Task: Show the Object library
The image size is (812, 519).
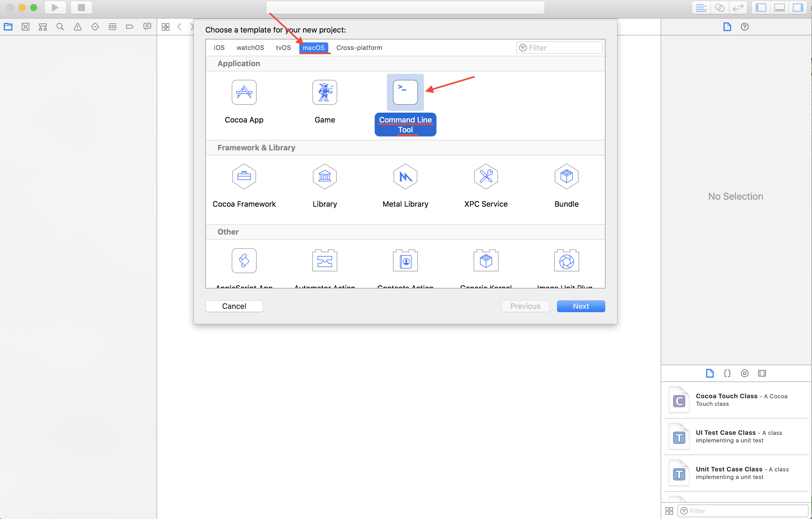Action: (x=744, y=373)
